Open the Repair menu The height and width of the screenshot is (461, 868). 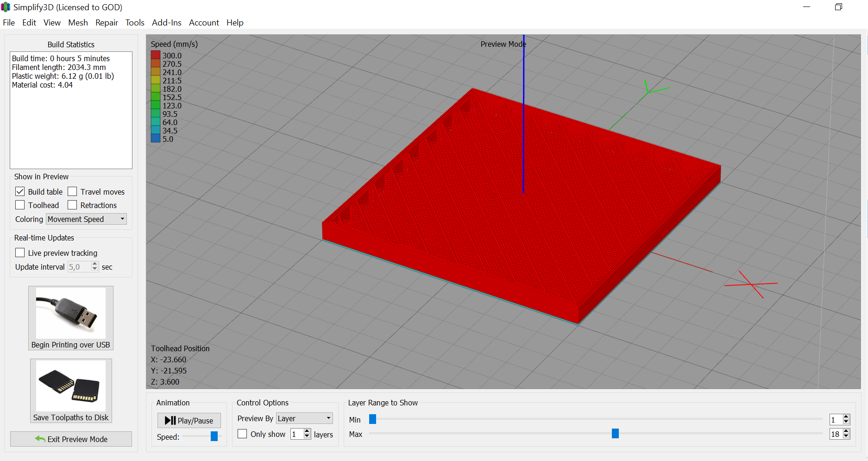click(x=107, y=23)
